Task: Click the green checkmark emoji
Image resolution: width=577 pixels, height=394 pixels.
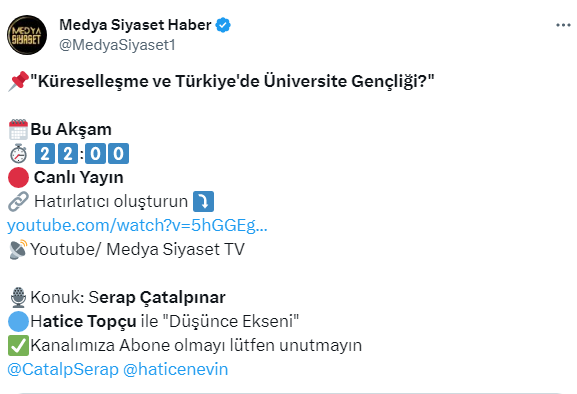Action: 18,345
